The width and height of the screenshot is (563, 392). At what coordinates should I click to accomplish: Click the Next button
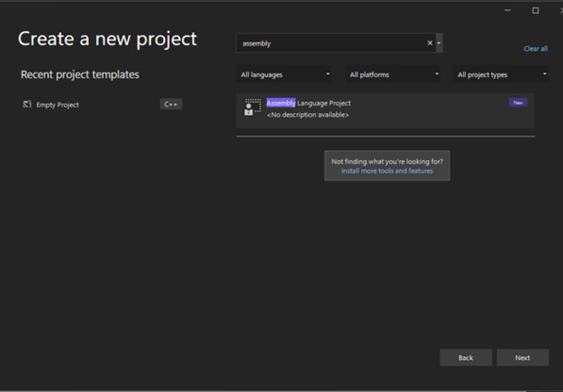coord(523,357)
